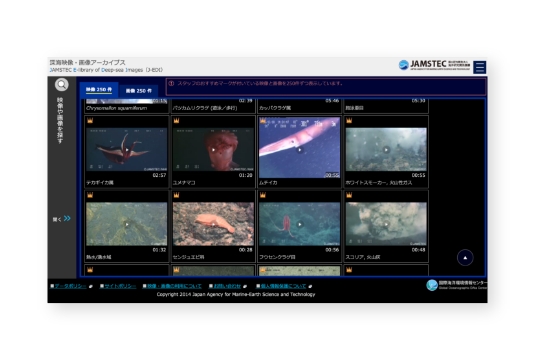
Task: Click the ホワイトスモーカー, 火山性ガス title text
Action: [x=379, y=183]
